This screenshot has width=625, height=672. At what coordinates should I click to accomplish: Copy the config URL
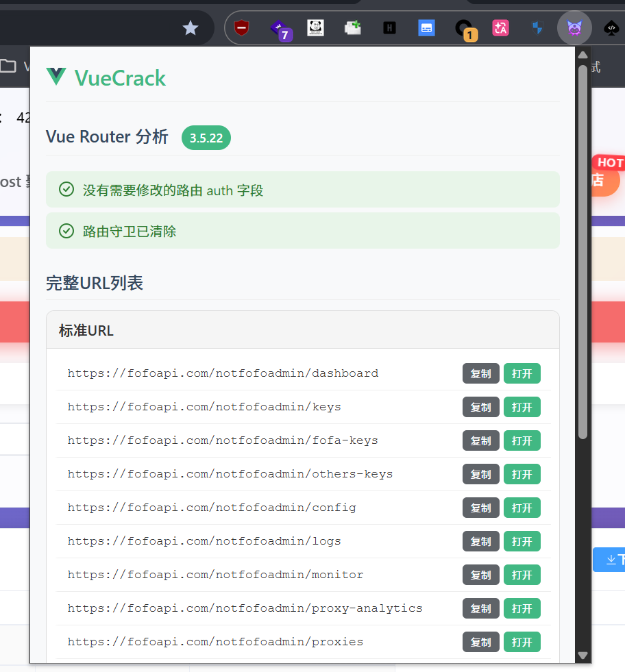pyautogui.click(x=480, y=508)
